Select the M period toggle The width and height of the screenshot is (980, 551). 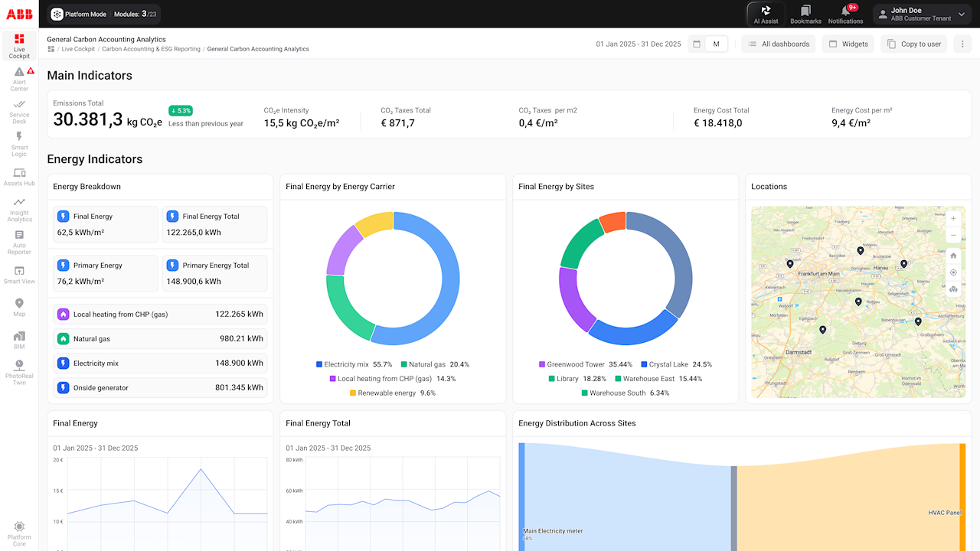click(717, 44)
